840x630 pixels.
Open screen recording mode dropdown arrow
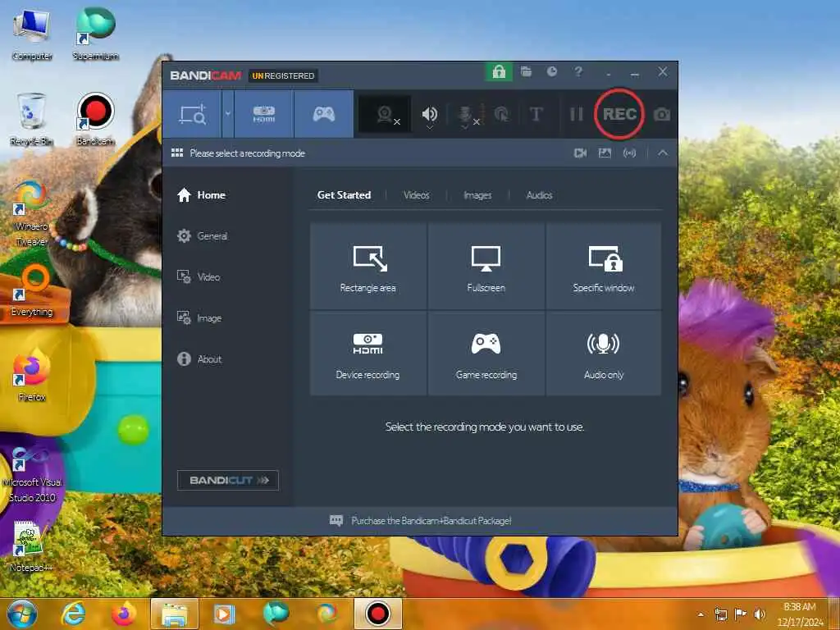click(228, 114)
